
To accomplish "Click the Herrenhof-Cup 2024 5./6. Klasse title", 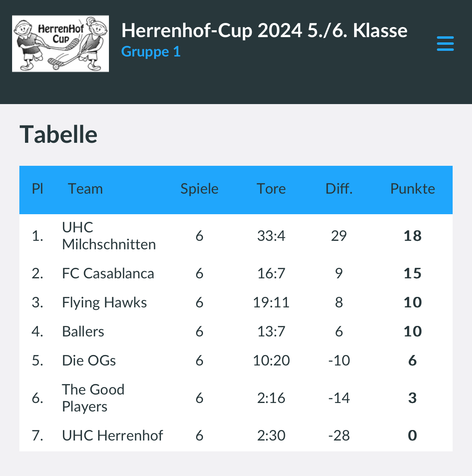I will [264, 30].
